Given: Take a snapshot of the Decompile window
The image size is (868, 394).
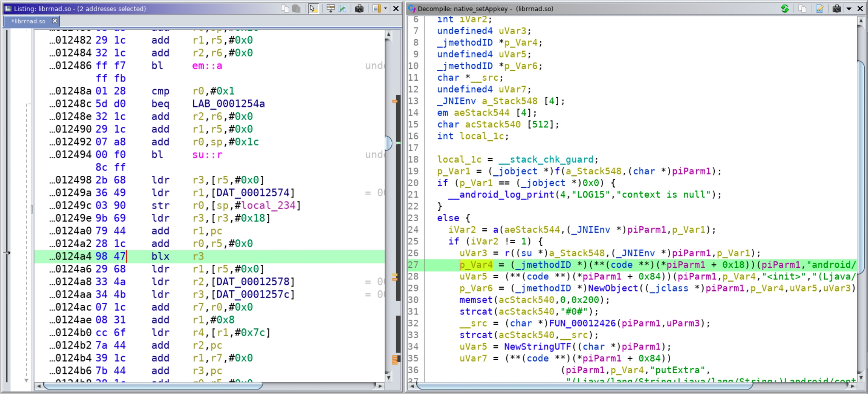Looking at the screenshot, I should pyautogui.click(x=836, y=8).
